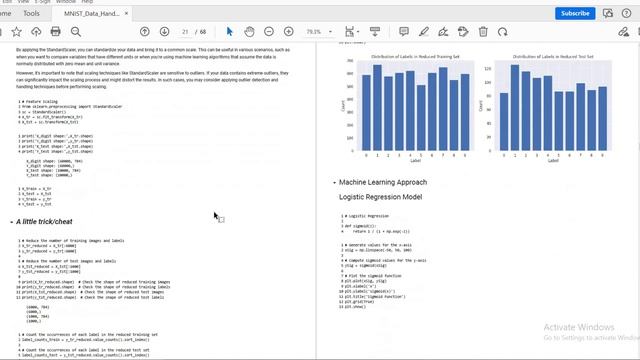Add a comment sticky note
This screenshot has height=360, width=640.
click(404, 31)
